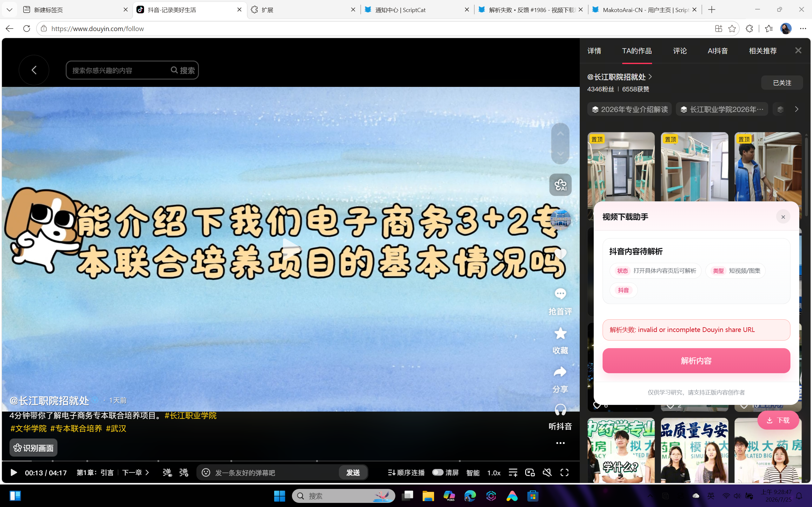The image size is (812, 507).
Task: Open the browser settings three-dot menu
Action: [802, 29]
